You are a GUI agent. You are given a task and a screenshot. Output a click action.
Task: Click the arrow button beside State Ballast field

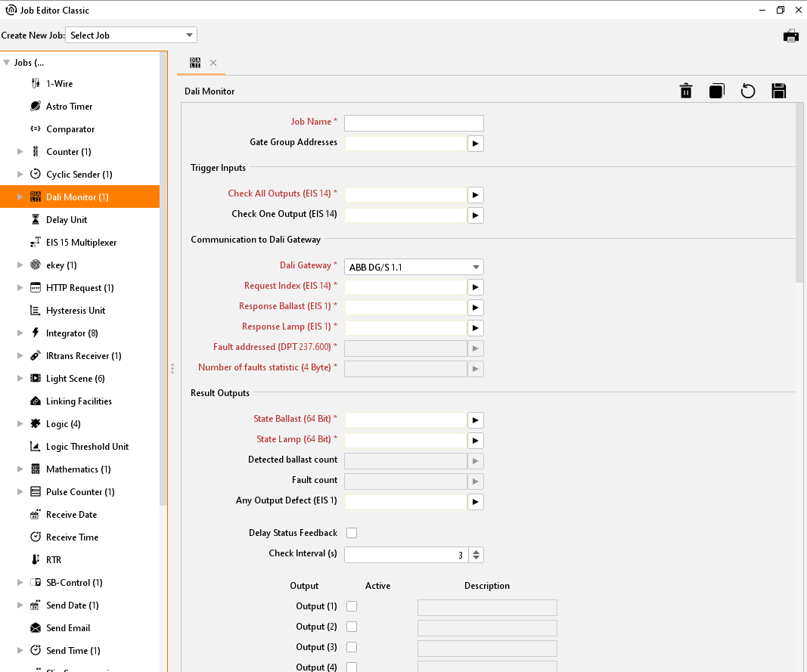click(475, 420)
